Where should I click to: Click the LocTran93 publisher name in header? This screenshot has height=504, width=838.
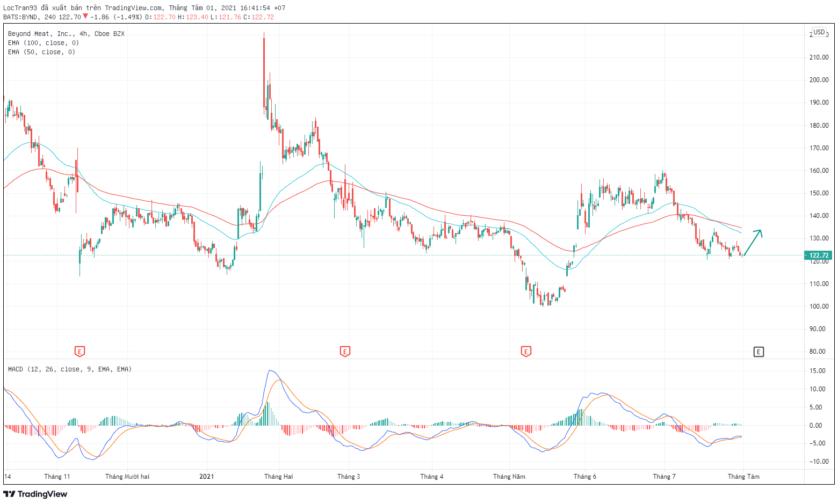click(x=20, y=8)
